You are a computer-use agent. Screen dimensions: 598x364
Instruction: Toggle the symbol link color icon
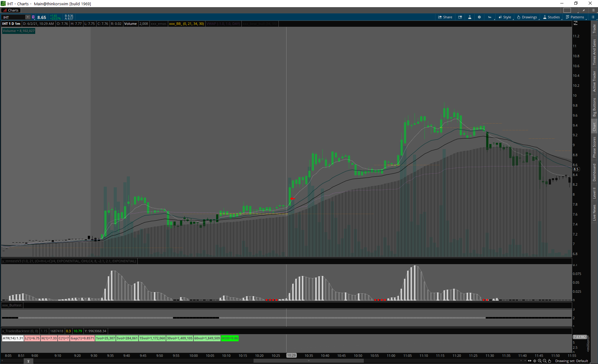(33, 17)
